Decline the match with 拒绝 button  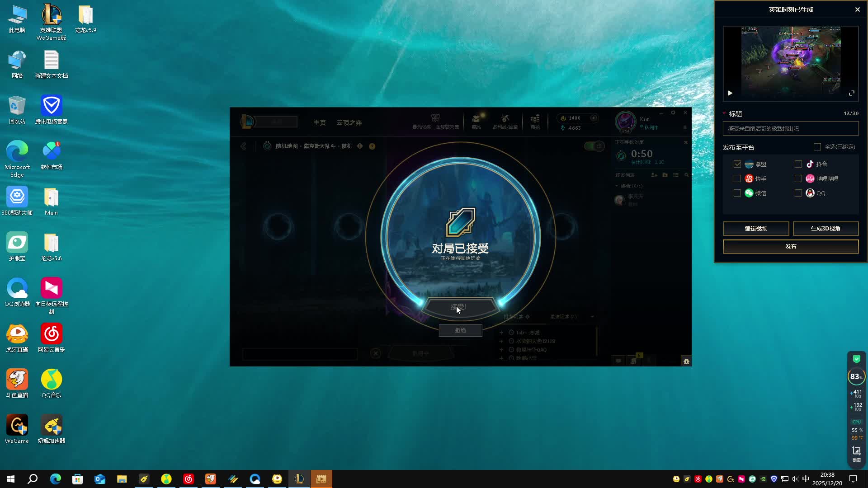pyautogui.click(x=460, y=330)
